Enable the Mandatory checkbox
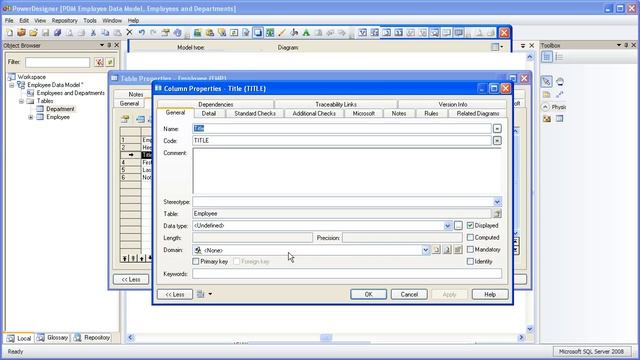This screenshot has height=360, width=640. [470, 249]
